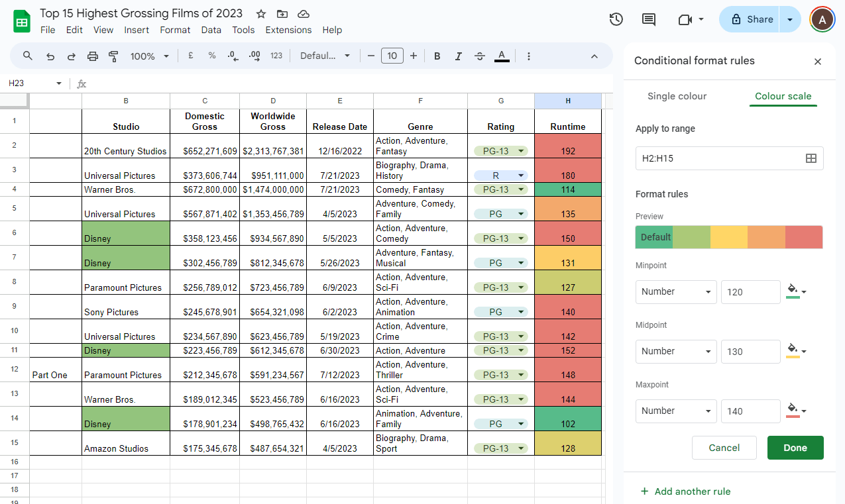The image size is (845, 504).
Task: Select the Colour scale tab
Action: [x=783, y=96]
